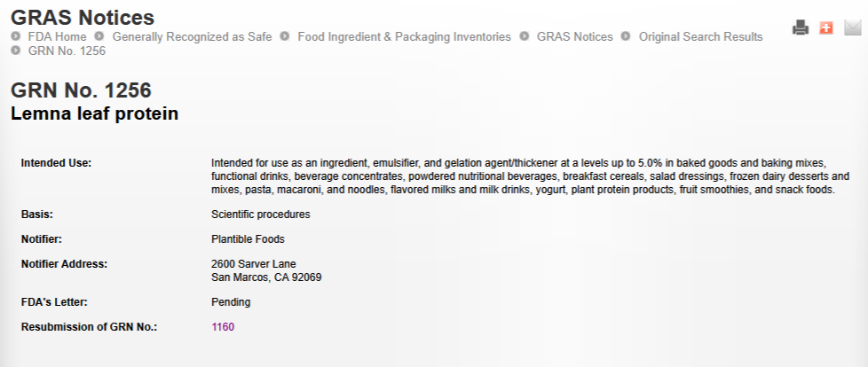The width and height of the screenshot is (868, 367).
Task: Click the printer icon to print page
Action: point(800,27)
